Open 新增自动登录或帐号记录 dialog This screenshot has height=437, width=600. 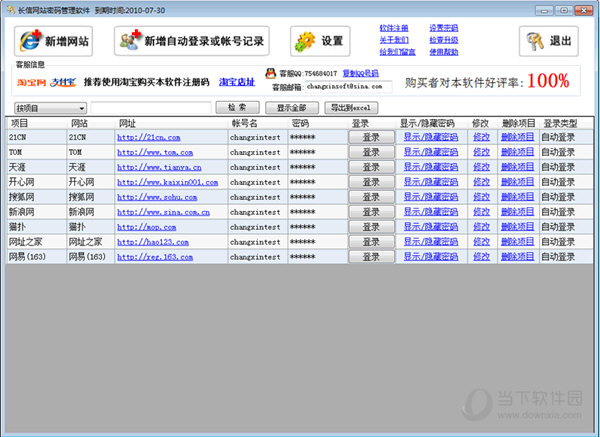click(x=192, y=41)
